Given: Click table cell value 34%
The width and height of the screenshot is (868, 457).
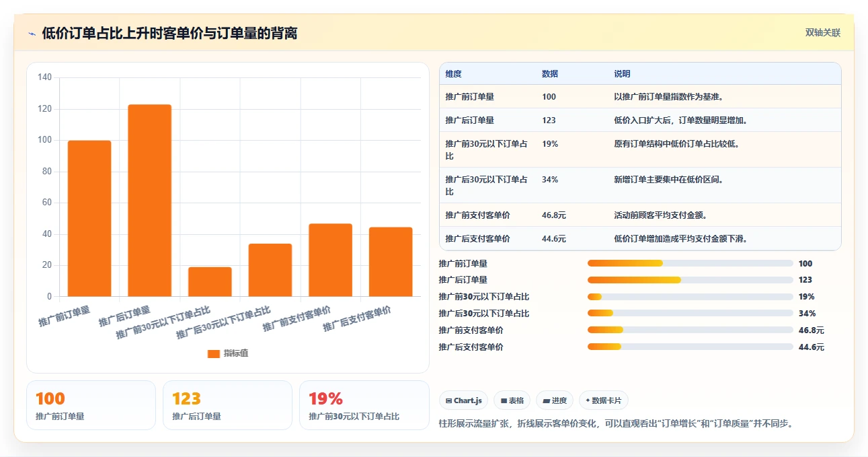Looking at the screenshot, I should click(x=550, y=180).
